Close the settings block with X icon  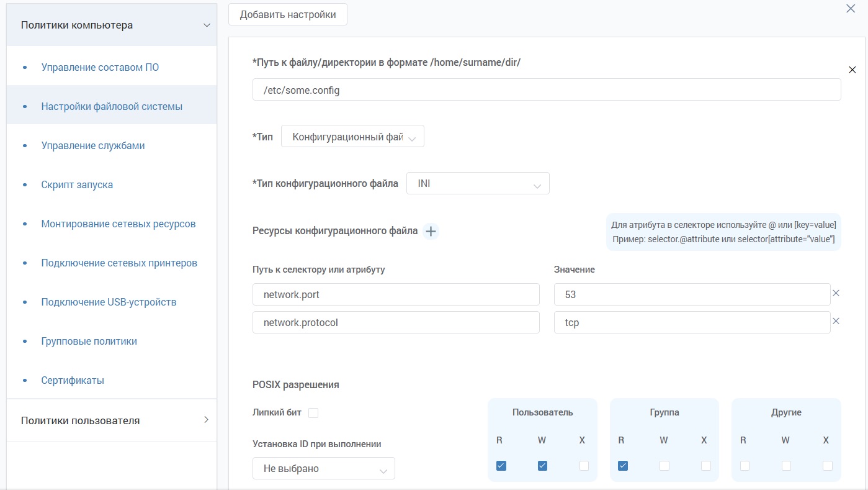point(852,70)
